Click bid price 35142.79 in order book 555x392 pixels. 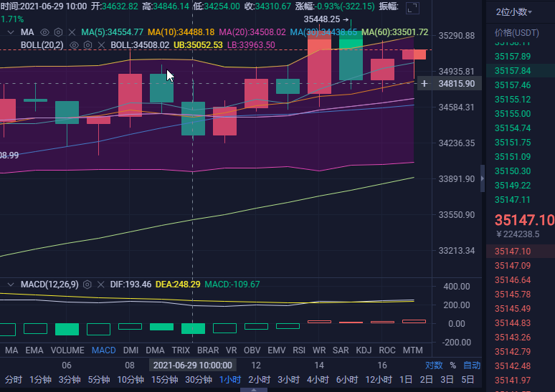pyautogui.click(x=513, y=351)
